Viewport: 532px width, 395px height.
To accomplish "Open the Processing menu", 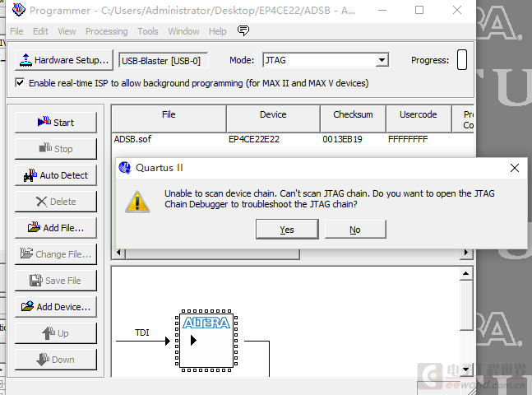I will click(x=107, y=31).
